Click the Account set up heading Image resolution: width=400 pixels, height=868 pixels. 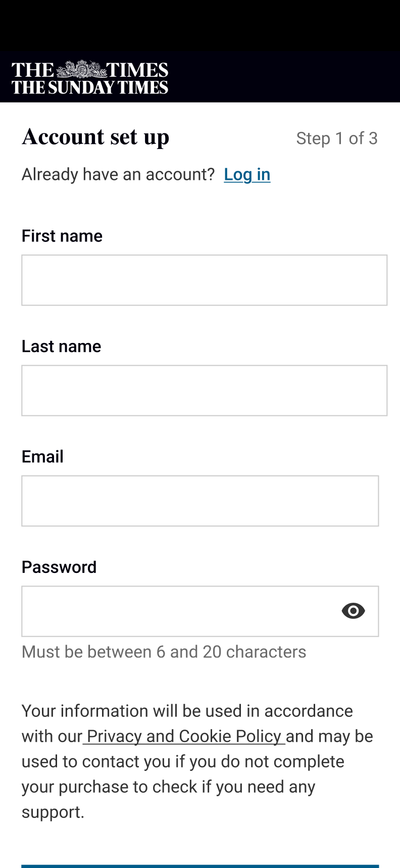pyautogui.click(x=95, y=137)
